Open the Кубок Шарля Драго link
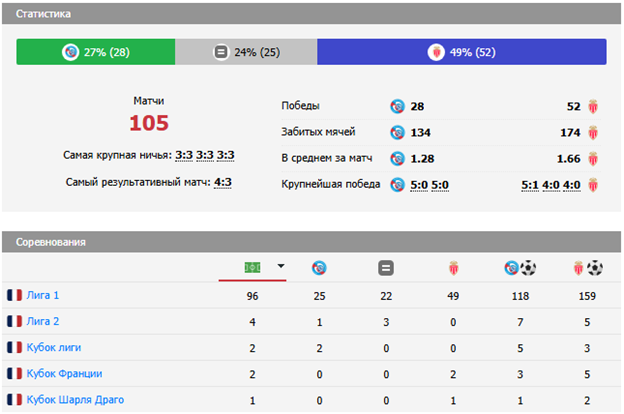This screenshot has width=624, height=414. tap(75, 400)
